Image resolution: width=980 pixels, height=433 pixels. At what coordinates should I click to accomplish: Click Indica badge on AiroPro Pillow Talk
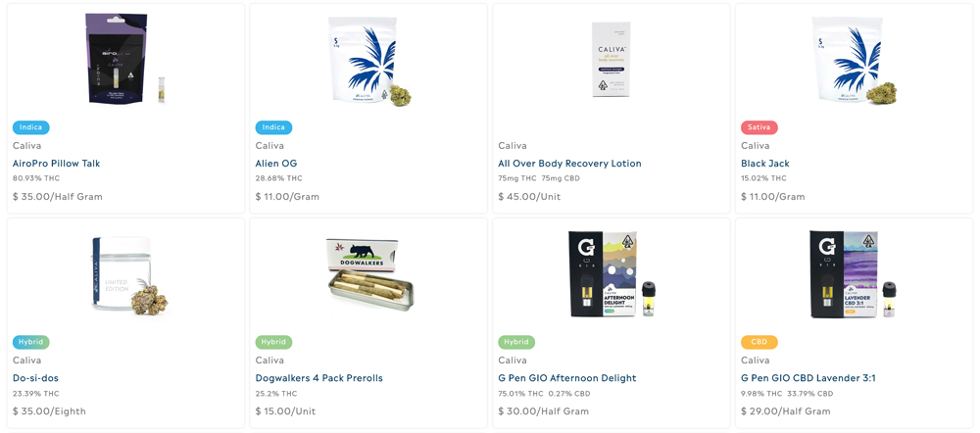[x=30, y=127]
